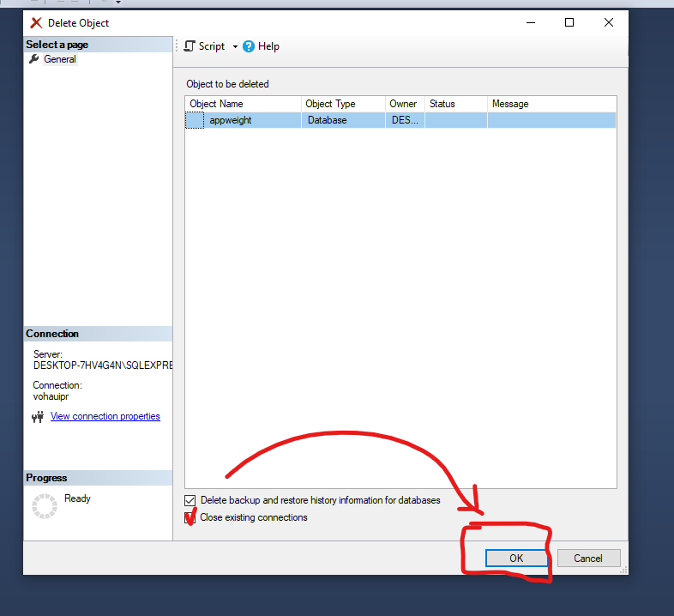This screenshot has height=616, width=674.
Task: Click the toolbar grip handle
Action: pos(177,45)
